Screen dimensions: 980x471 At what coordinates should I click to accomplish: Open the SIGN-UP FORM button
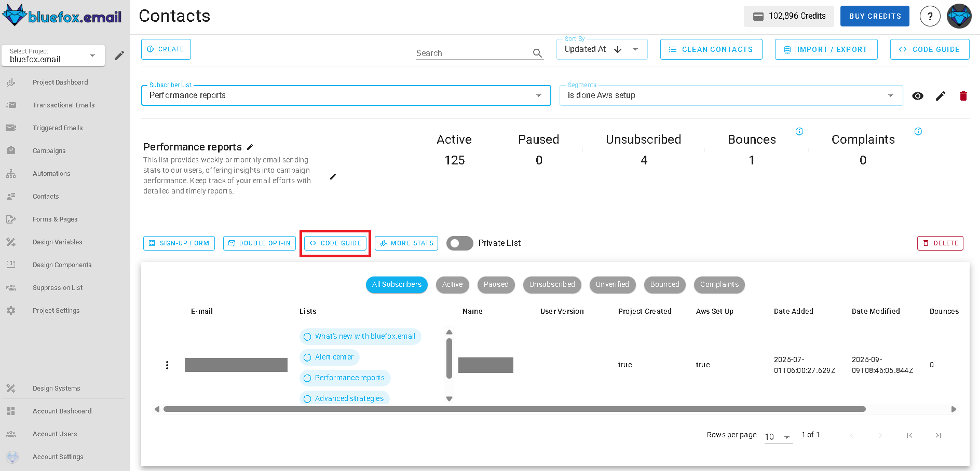coord(179,243)
